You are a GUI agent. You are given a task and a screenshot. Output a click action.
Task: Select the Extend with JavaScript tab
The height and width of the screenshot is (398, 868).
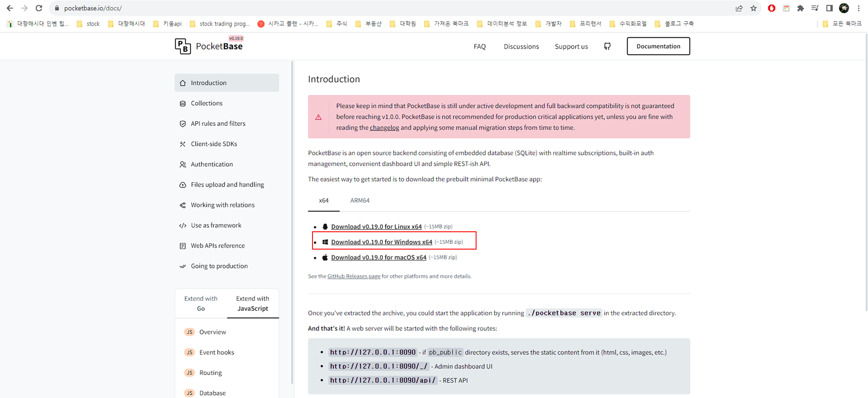pyautogui.click(x=253, y=303)
